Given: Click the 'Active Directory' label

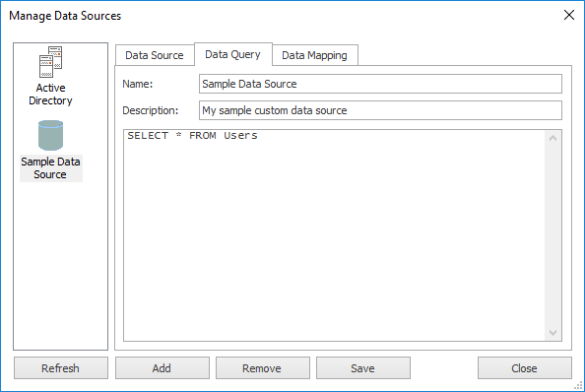Looking at the screenshot, I should pyautogui.click(x=51, y=94).
